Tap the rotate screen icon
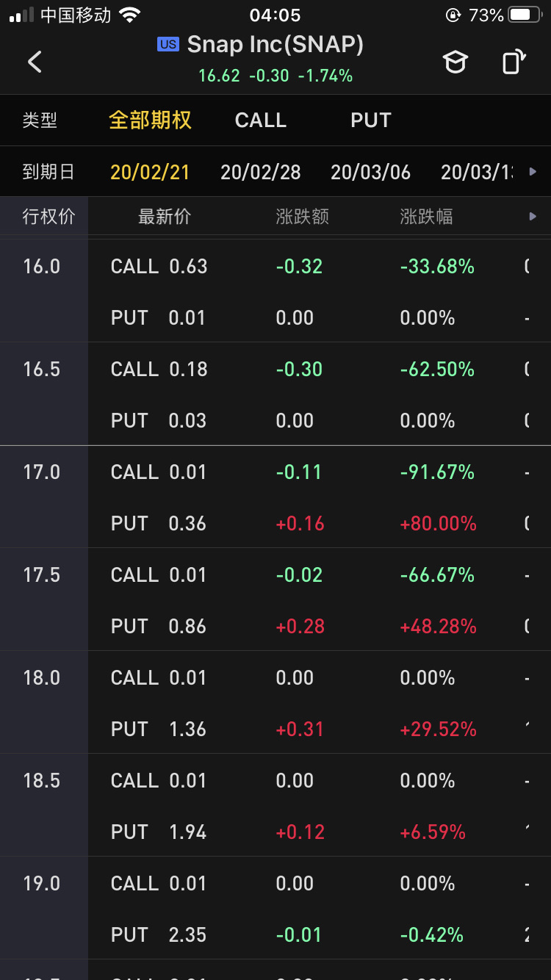Image resolution: width=551 pixels, height=980 pixels. 514,62
